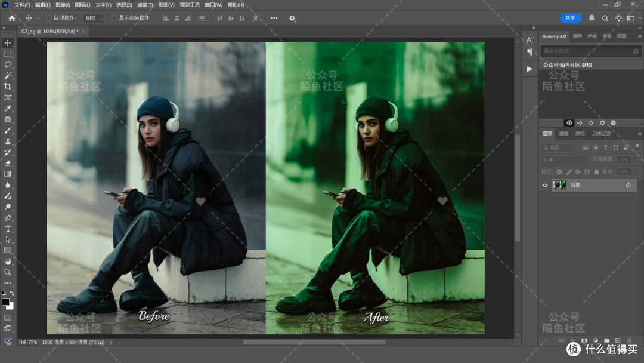
Task: Select the Horizontal Type tool
Action: coord(8,229)
